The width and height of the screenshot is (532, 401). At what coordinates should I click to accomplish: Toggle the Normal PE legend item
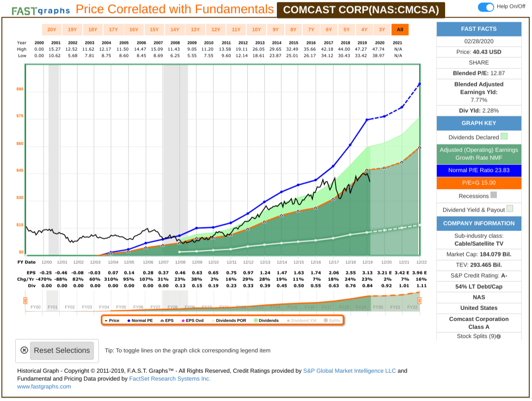140,321
